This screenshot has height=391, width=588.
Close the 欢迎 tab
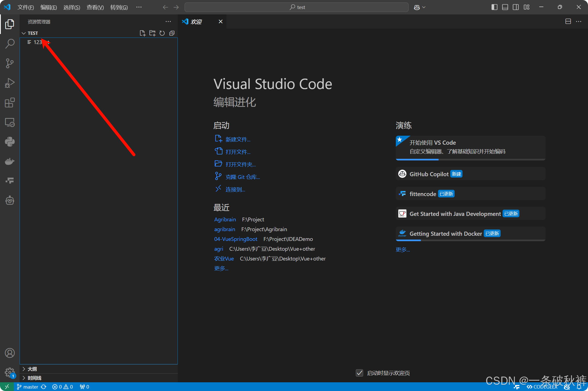220,21
